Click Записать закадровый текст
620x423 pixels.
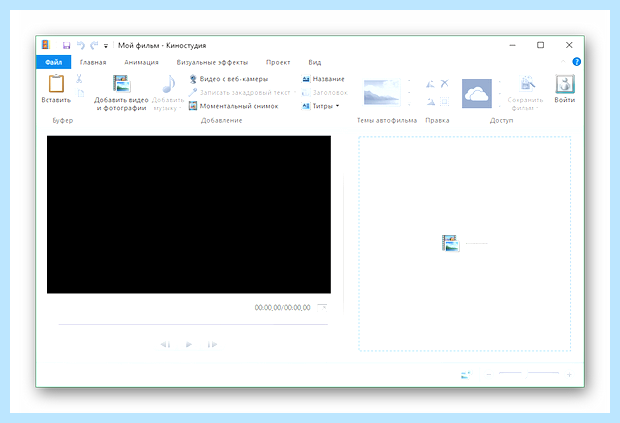point(240,93)
